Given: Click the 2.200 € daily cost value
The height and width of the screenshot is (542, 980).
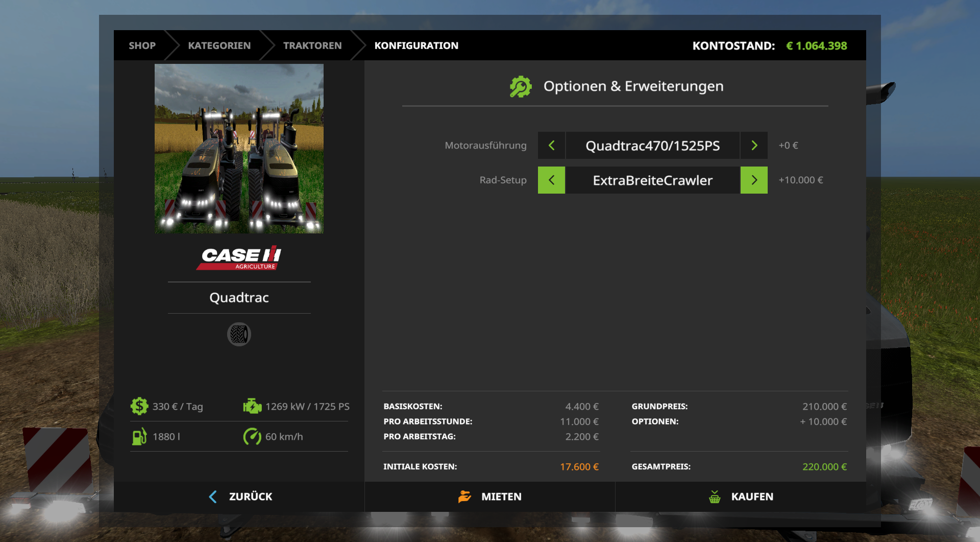Looking at the screenshot, I should click(582, 437).
